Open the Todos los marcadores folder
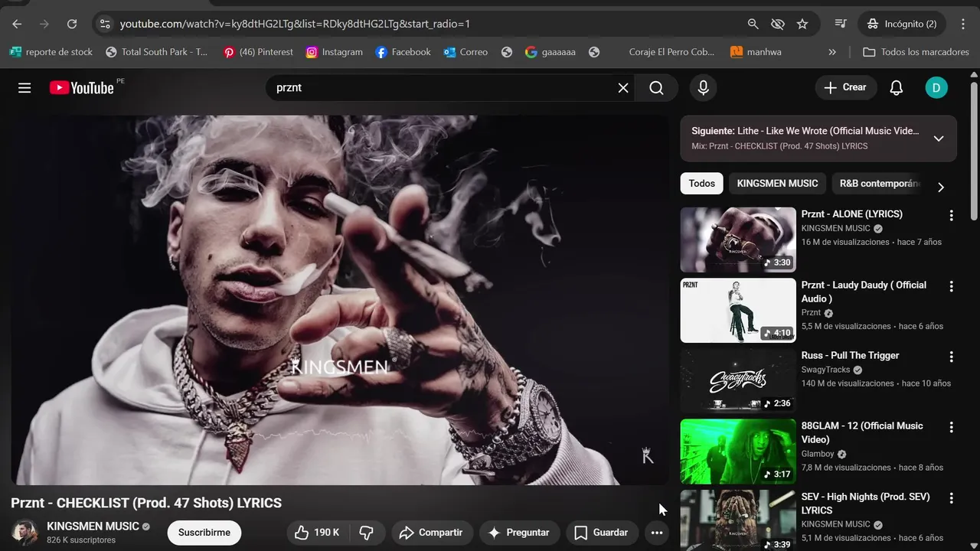This screenshot has height=551, width=980. click(x=916, y=52)
